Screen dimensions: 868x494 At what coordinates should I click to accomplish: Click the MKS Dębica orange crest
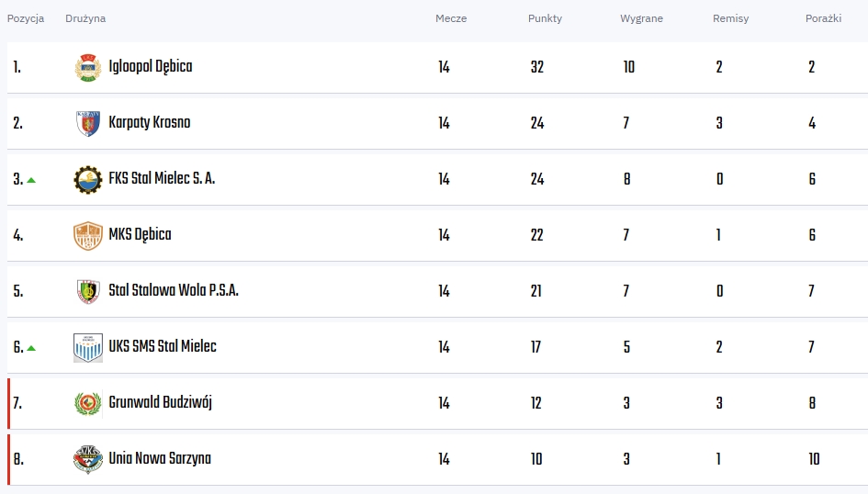click(x=88, y=236)
